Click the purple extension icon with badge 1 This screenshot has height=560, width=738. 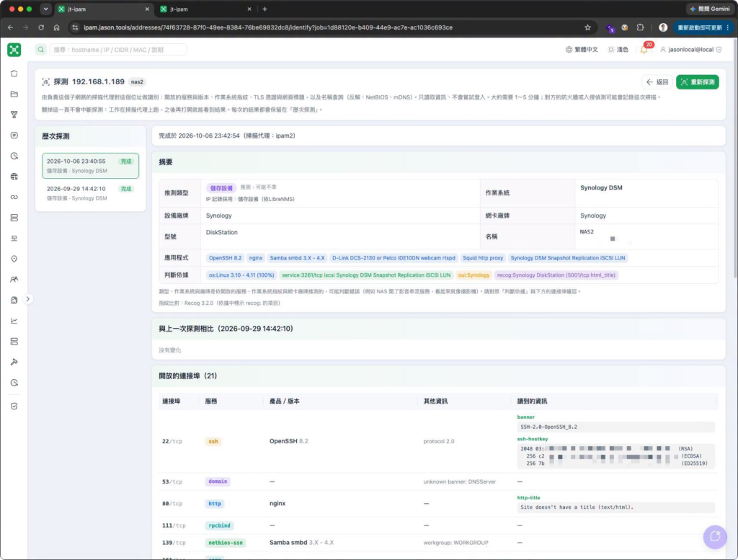(x=610, y=28)
